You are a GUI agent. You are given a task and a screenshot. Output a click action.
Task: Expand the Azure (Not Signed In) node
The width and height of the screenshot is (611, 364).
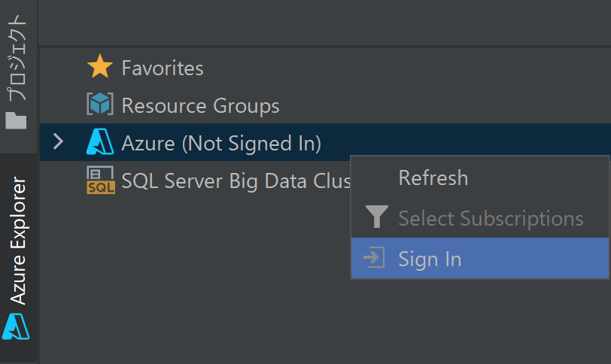click(59, 141)
